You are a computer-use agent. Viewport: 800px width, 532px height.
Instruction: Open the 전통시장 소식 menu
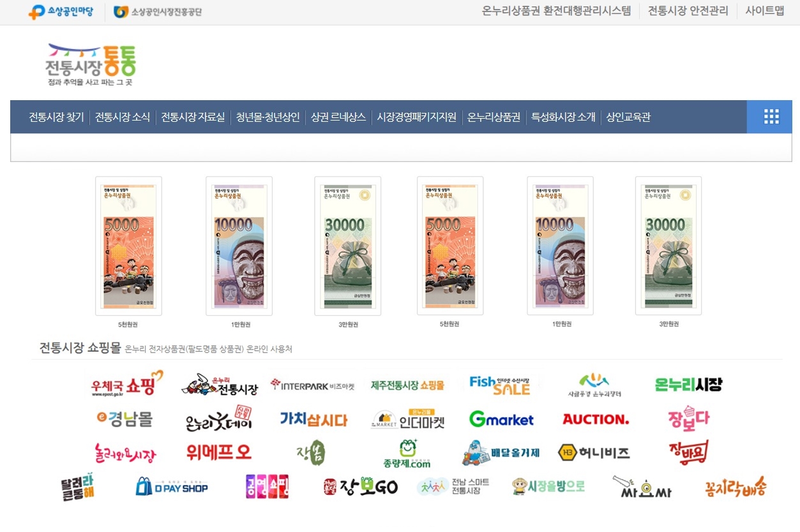click(123, 117)
